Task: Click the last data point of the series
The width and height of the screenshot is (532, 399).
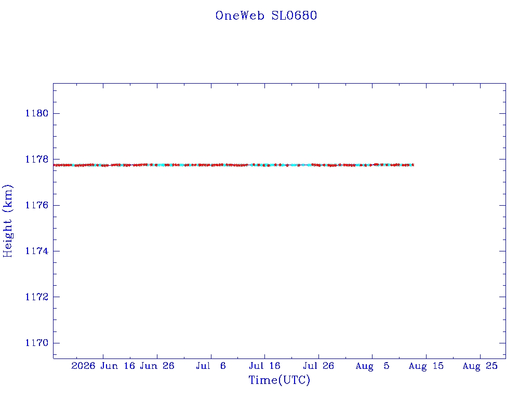Action: (x=413, y=165)
